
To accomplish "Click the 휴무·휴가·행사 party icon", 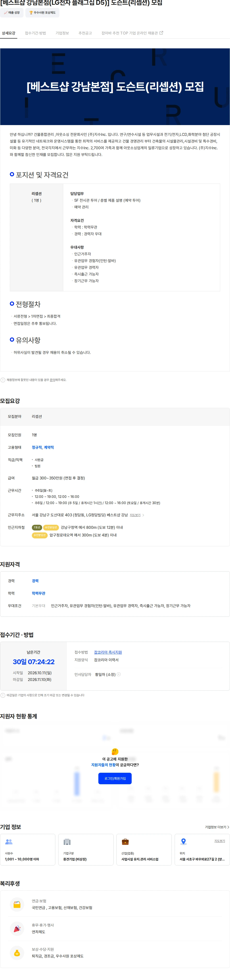I will tap(17, 929).
